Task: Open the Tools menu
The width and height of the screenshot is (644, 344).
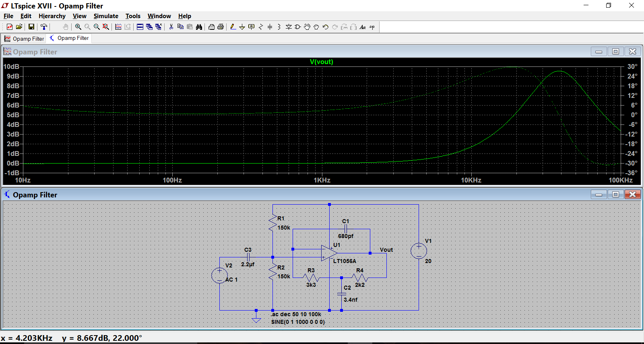Action: click(x=133, y=16)
